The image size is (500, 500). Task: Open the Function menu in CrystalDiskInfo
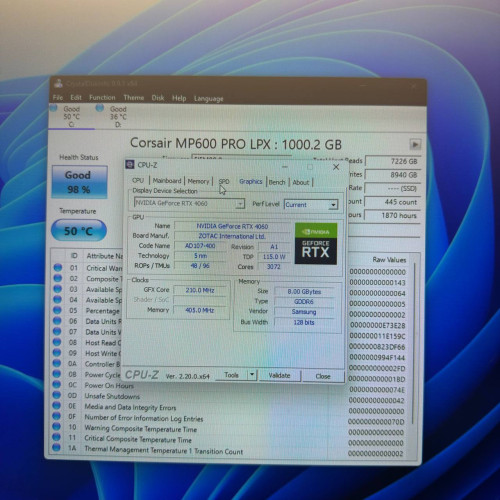click(x=102, y=97)
